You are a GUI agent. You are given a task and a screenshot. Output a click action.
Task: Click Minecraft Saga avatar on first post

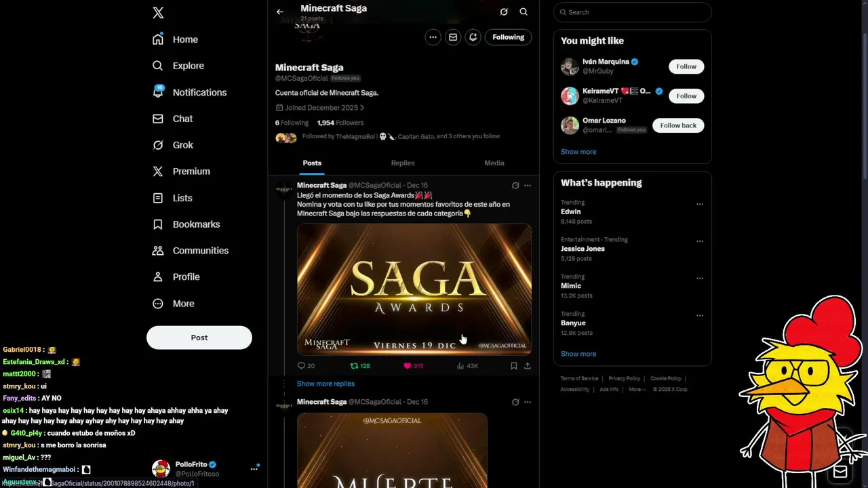tap(283, 189)
